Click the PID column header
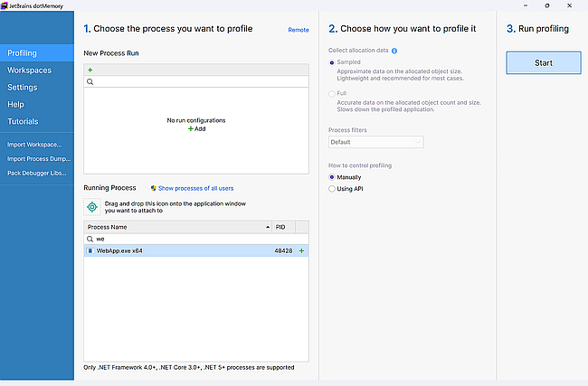Screen dimensions: 588x386 click(x=284, y=227)
